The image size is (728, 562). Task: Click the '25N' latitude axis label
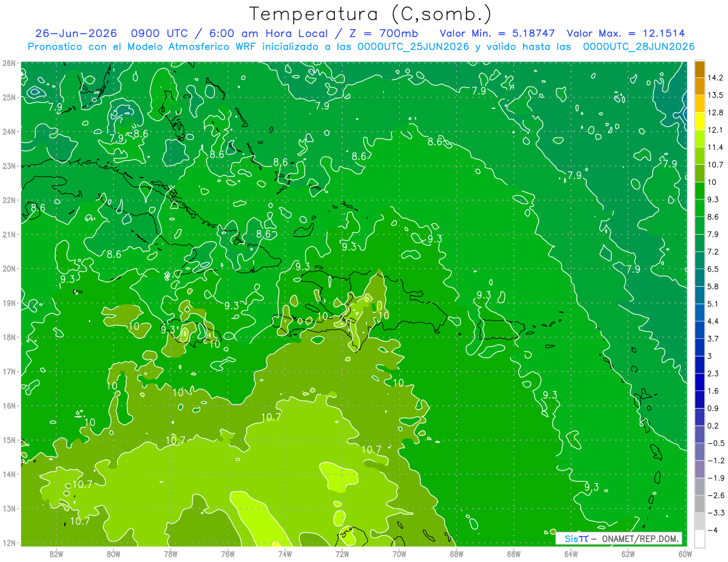pos(9,97)
